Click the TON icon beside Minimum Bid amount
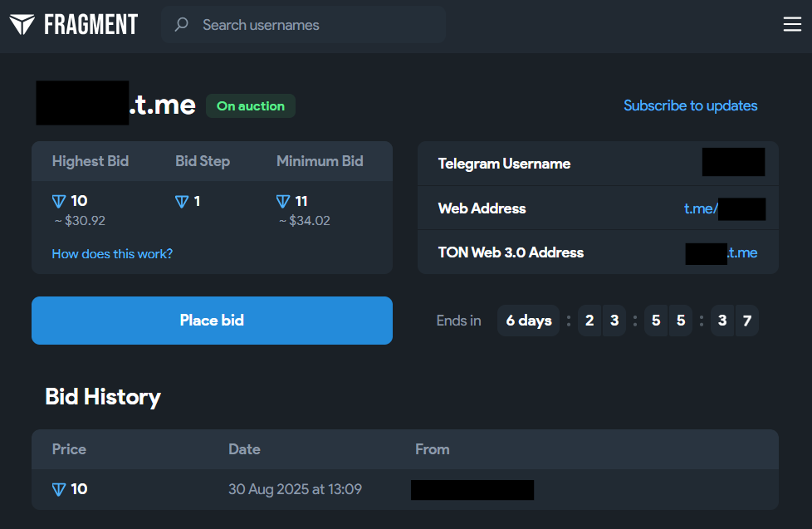 point(283,201)
